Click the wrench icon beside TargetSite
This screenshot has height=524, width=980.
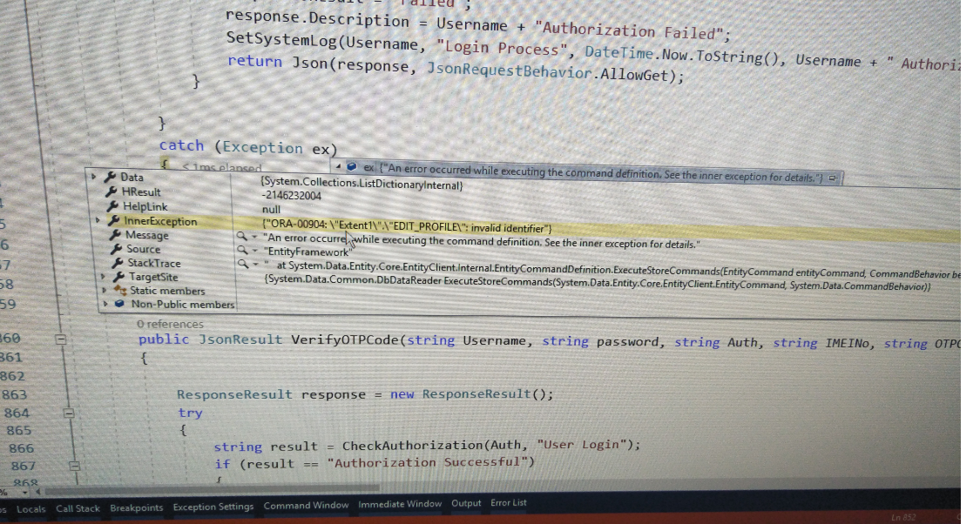(118, 277)
